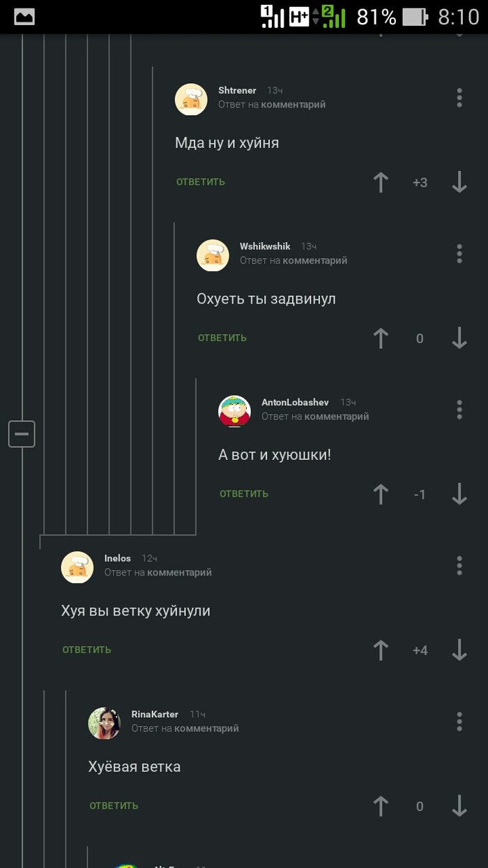The image size is (488, 868).
Task: Reply to Inelos's comment via ОТВЕТИТЬ
Action: point(87,650)
